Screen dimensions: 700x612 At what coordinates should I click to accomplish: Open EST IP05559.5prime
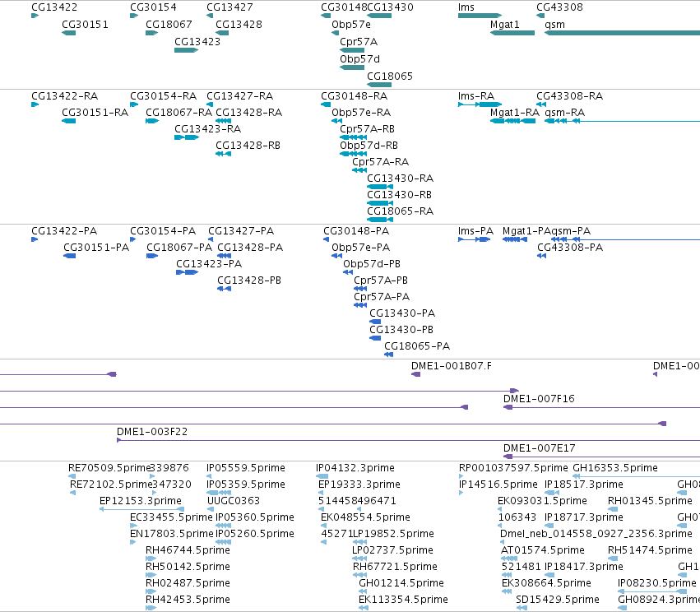[x=209, y=477]
